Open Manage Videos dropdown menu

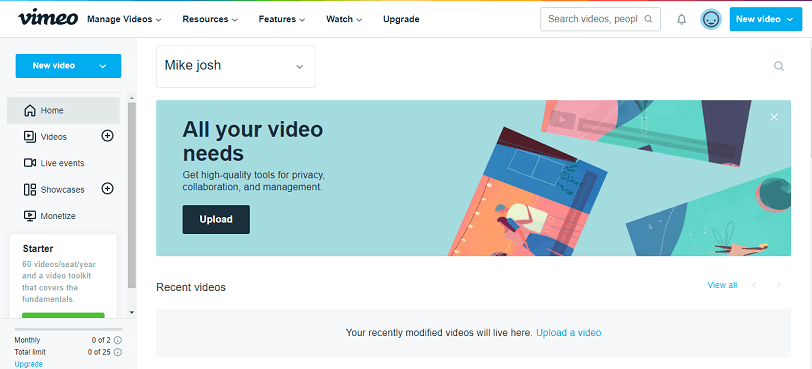pos(124,19)
